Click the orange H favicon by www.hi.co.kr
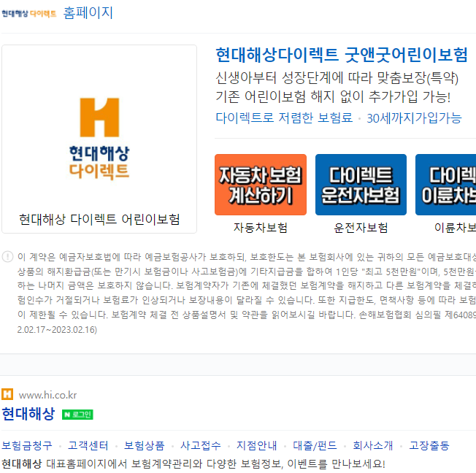 [x=7, y=394]
